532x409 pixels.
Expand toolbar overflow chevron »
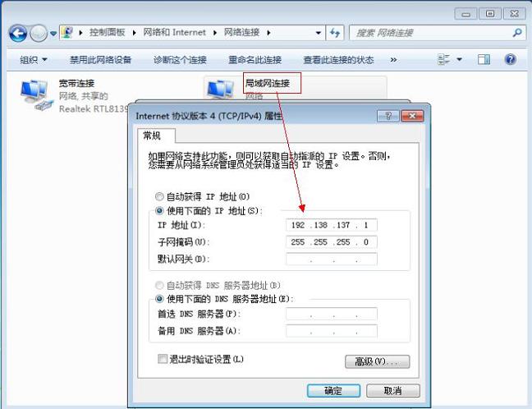[x=393, y=60]
